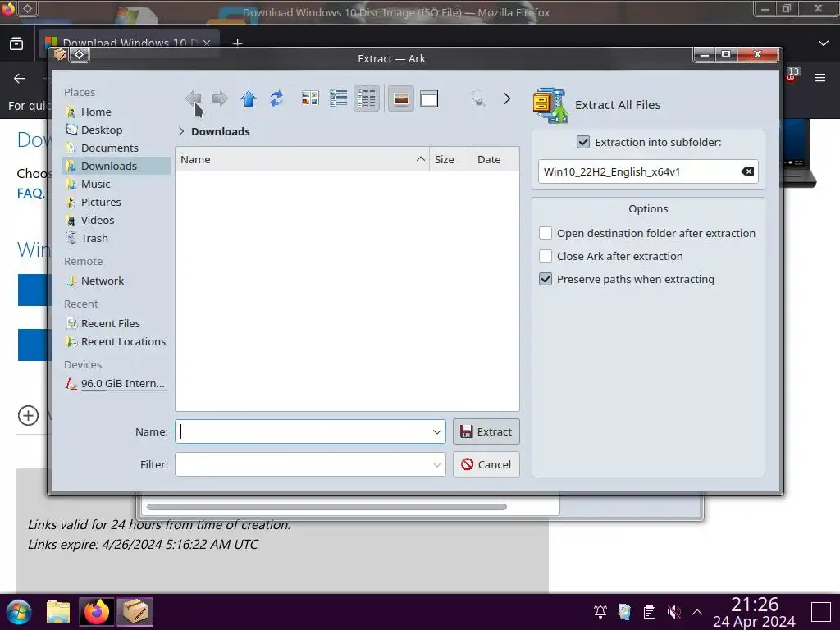
Task: Toggle inline file preview icon
Action: (400, 98)
